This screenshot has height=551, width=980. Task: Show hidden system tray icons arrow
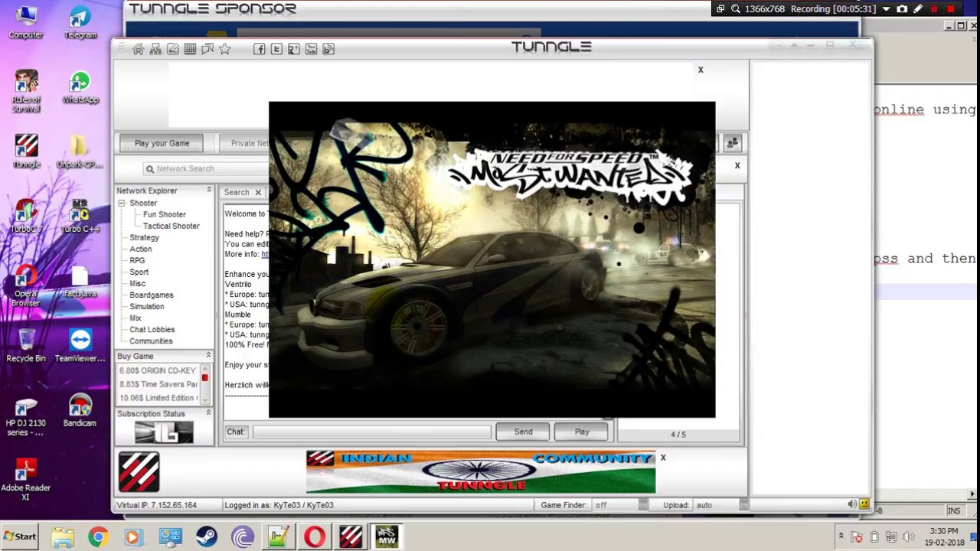[x=841, y=536]
